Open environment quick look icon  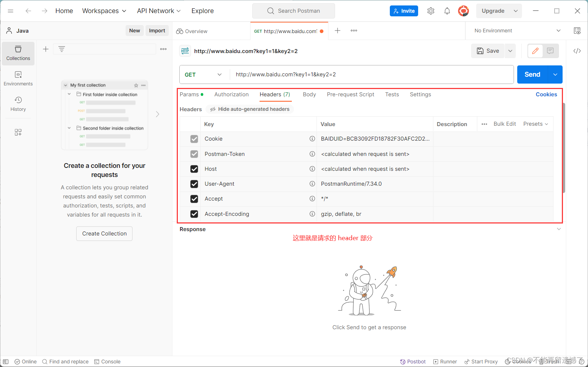(x=577, y=31)
